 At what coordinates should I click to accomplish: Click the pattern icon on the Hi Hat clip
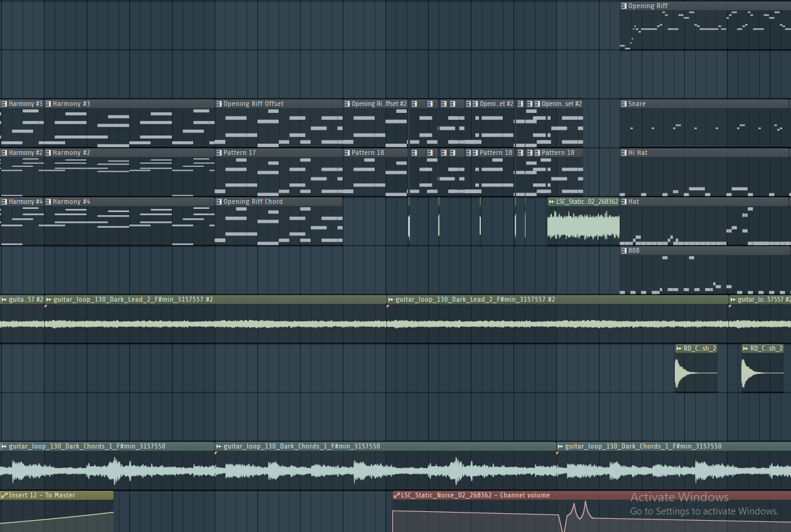(624, 153)
